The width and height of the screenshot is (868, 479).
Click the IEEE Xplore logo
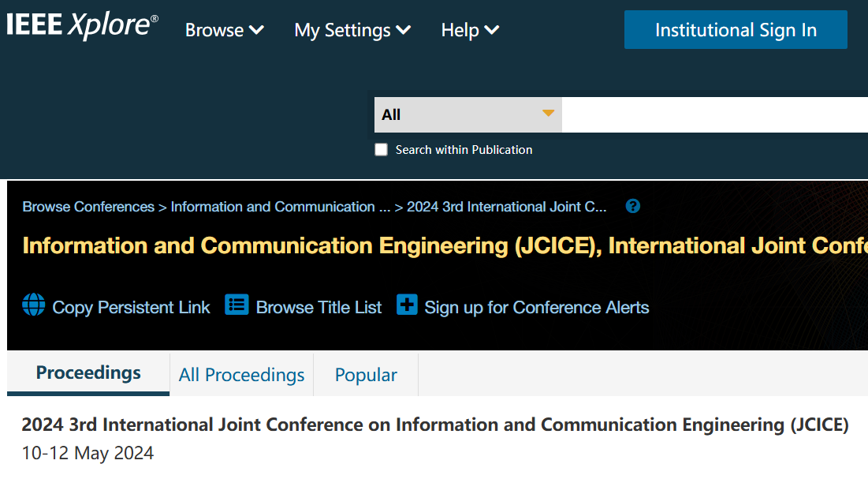click(x=82, y=25)
